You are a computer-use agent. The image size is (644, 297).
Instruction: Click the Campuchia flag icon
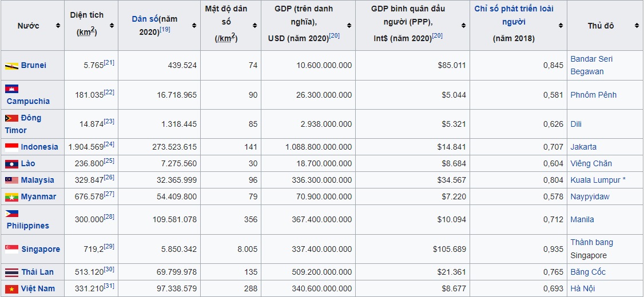[x=11, y=89]
